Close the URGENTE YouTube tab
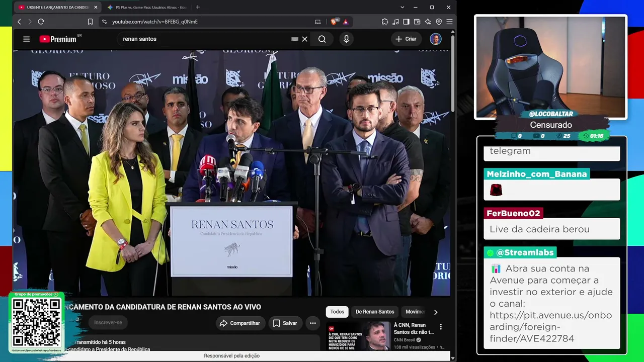The width and height of the screenshot is (644, 362). coord(96,8)
